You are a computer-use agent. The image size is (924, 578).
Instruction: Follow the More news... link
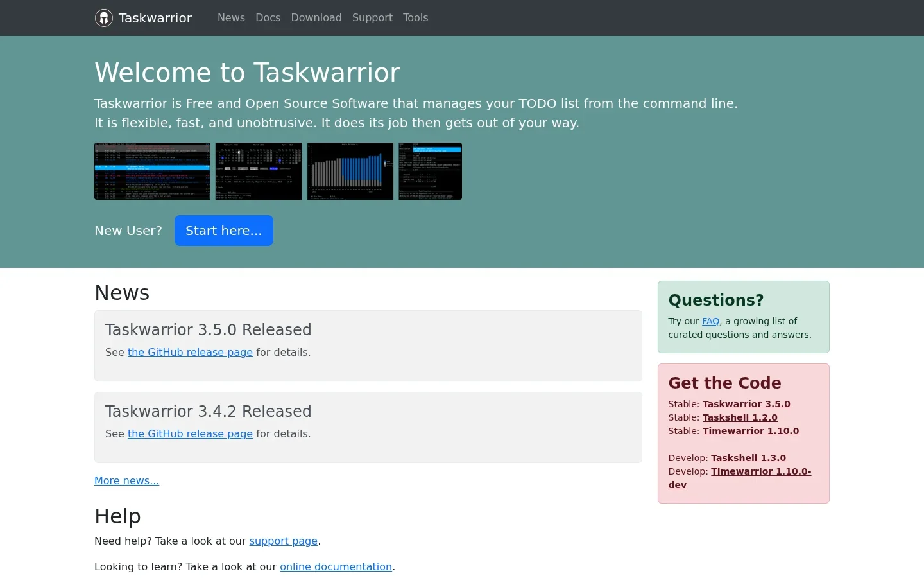point(126,480)
